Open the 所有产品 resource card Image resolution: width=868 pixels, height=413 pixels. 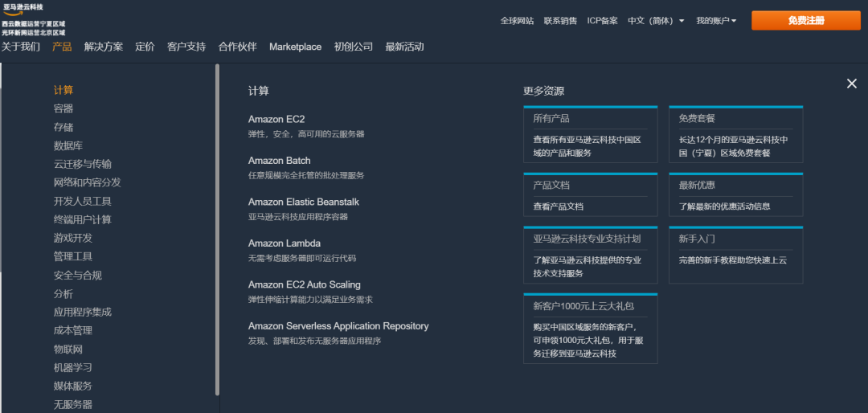590,134
